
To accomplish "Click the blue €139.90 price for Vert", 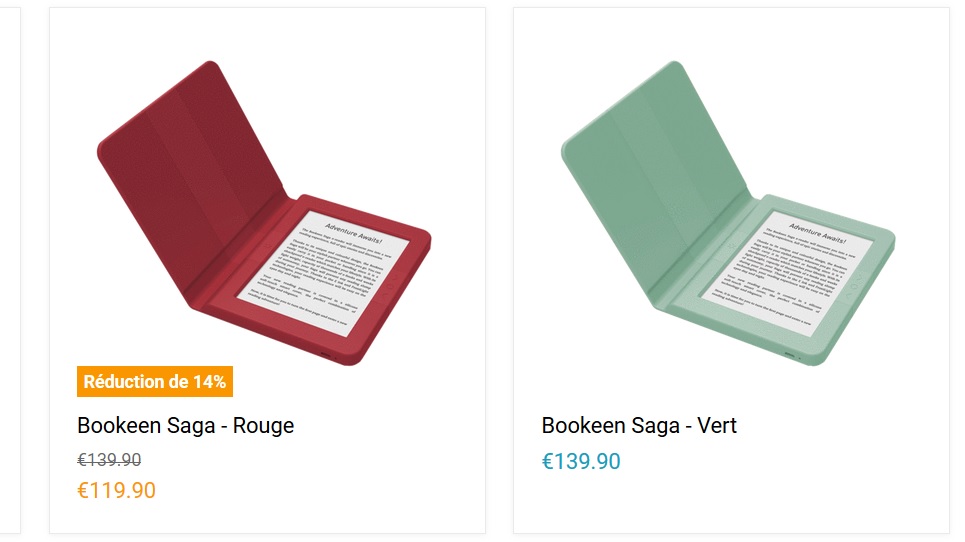I will click(581, 461).
